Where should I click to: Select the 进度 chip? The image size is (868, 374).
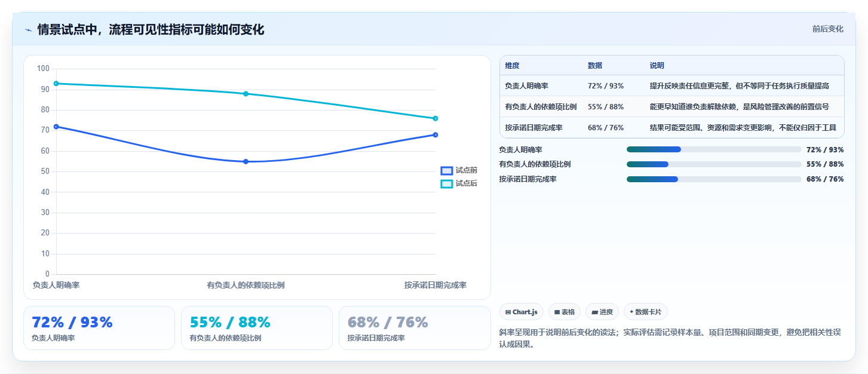602,312
